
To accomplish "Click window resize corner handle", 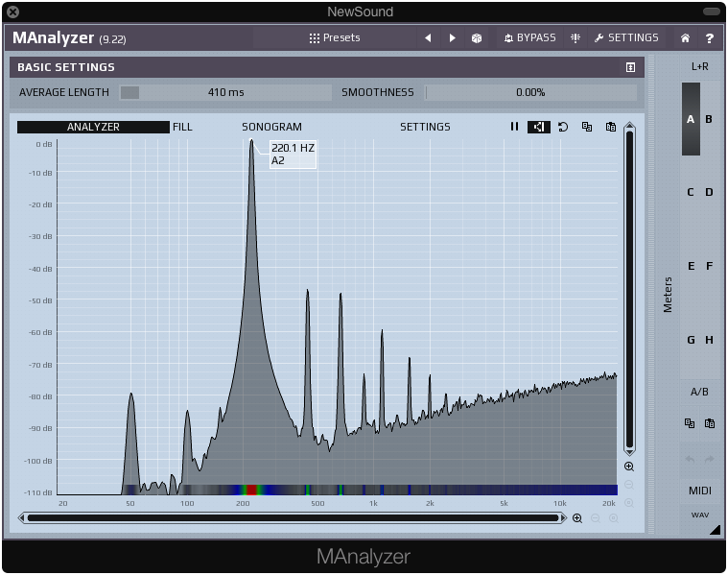I will (715, 530).
